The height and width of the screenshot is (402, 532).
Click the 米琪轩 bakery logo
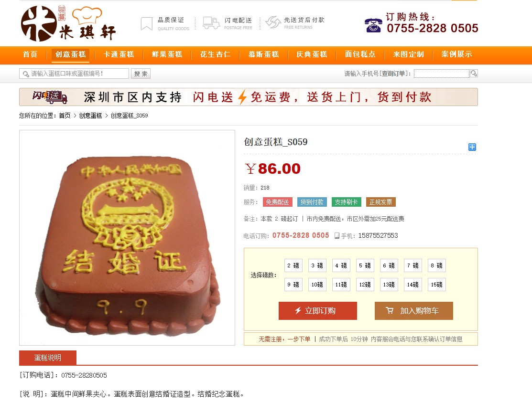click(x=68, y=23)
